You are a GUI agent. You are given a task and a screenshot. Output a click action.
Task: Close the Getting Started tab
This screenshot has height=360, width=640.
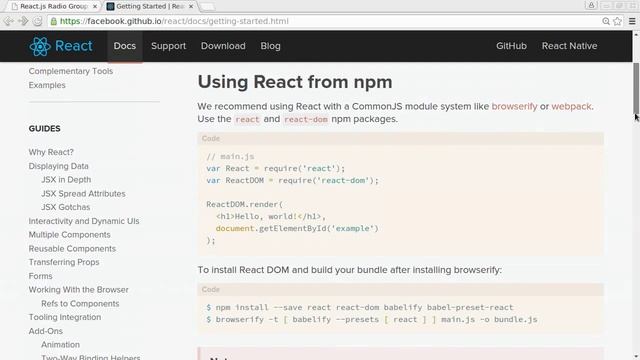click(191, 7)
